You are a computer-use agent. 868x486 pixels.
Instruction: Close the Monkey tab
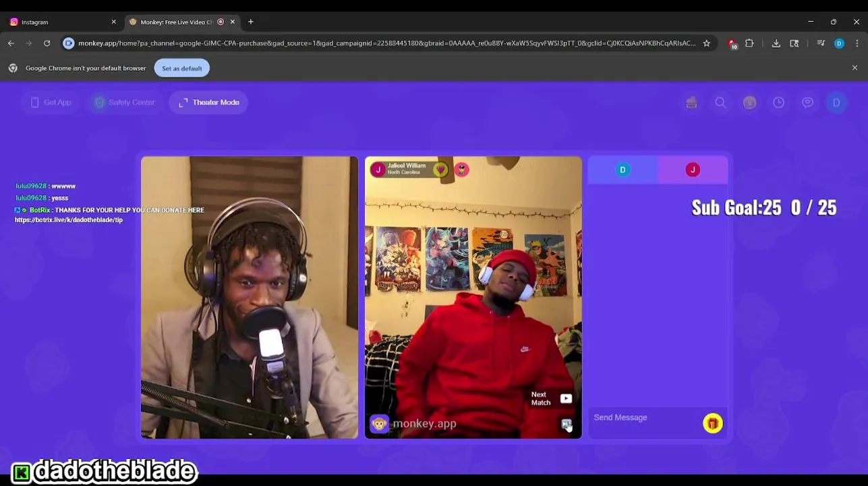pos(233,22)
